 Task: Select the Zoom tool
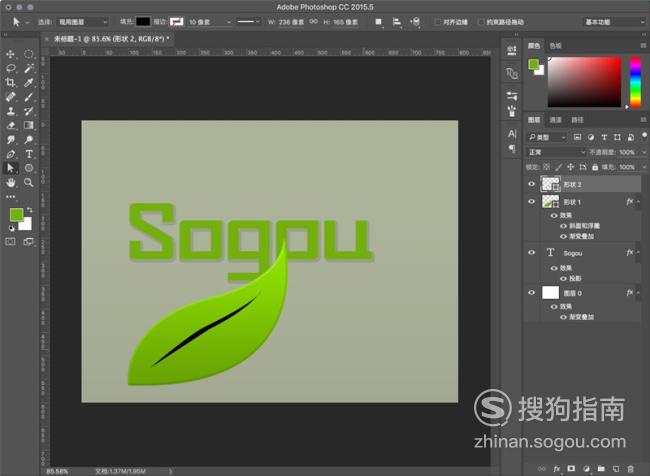click(29, 182)
